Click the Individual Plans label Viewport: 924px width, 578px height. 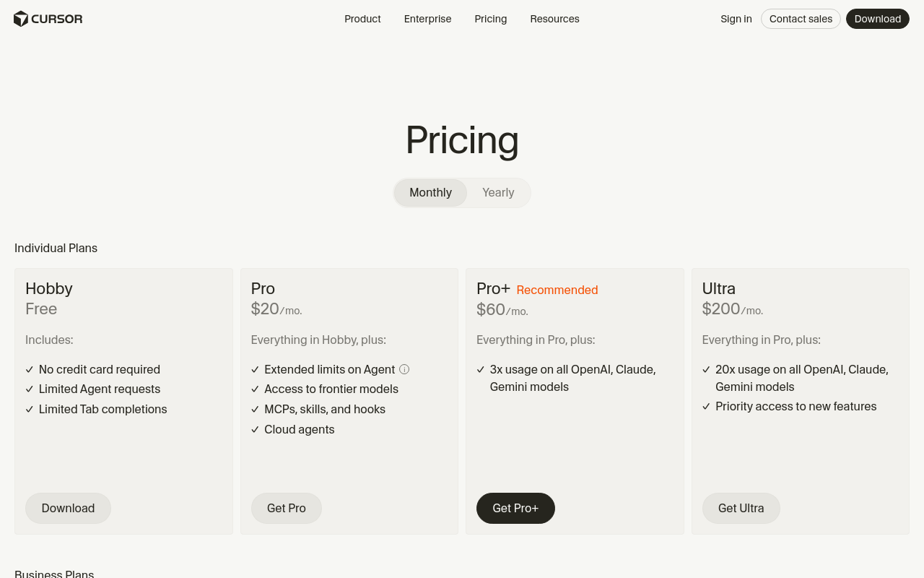(56, 248)
